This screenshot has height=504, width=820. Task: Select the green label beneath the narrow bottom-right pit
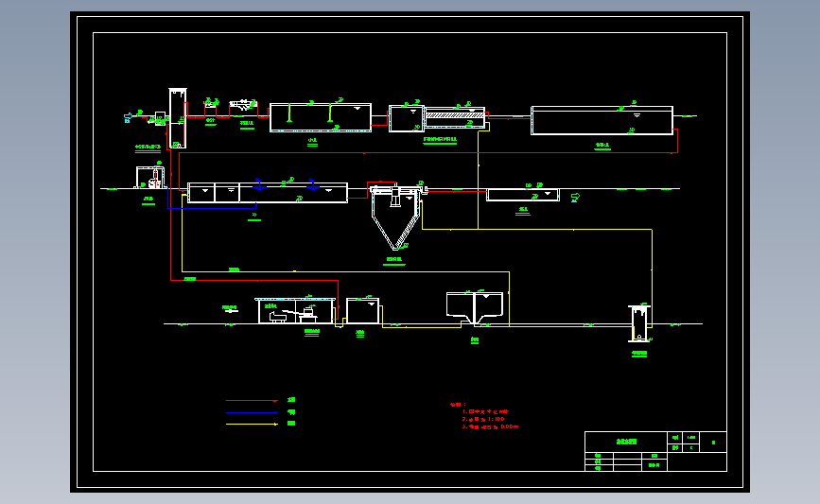click(x=639, y=354)
